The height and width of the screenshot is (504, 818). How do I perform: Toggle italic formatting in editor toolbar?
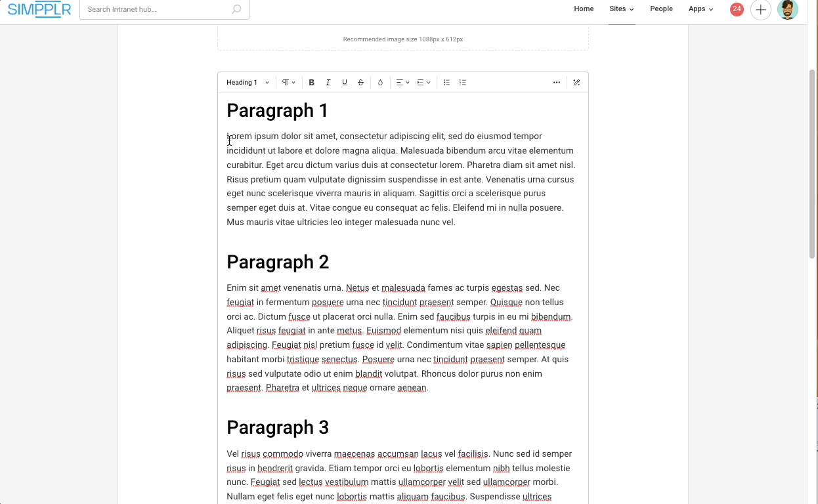(x=328, y=83)
